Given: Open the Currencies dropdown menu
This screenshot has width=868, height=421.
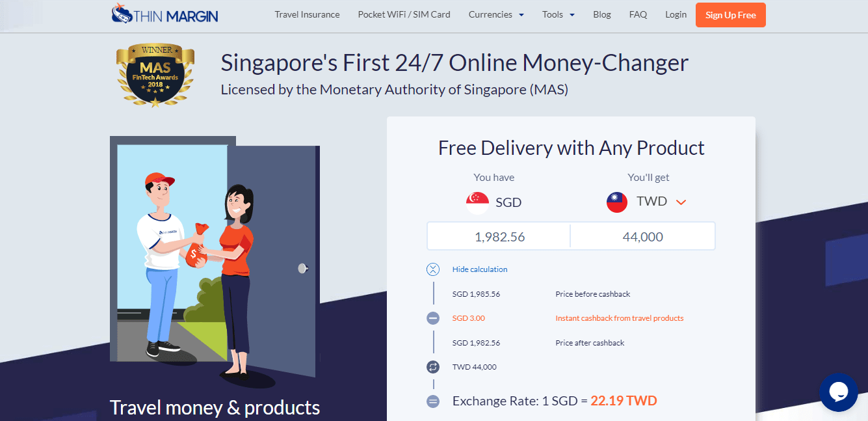Looking at the screenshot, I should point(496,14).
